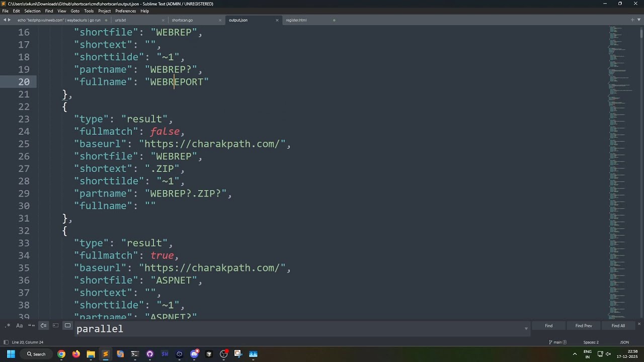Open GitHub Desktop from taskbar
This screenshot has width=644, height=362.
pos(149,354)
